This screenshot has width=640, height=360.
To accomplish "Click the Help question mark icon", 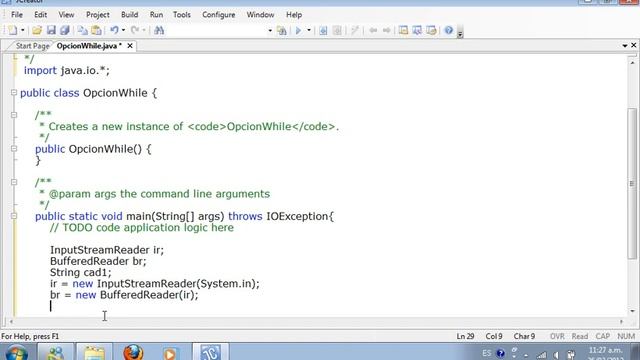I will click(x=449, y=30).
